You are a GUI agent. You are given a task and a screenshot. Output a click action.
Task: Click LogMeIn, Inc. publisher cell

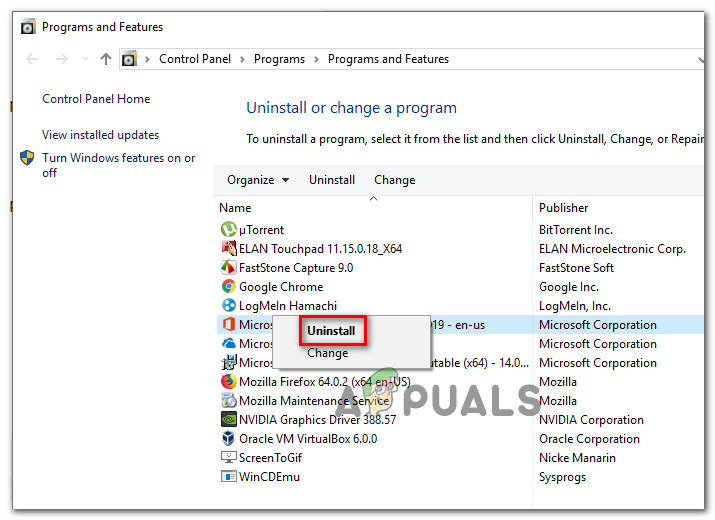[575, 306]
